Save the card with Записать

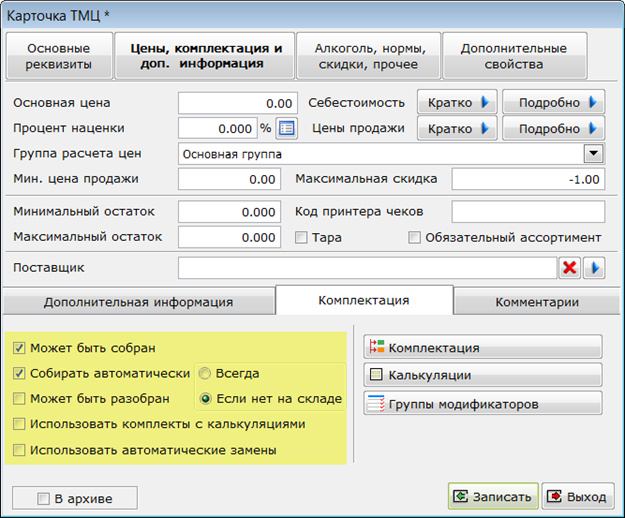tap(493, 496)
